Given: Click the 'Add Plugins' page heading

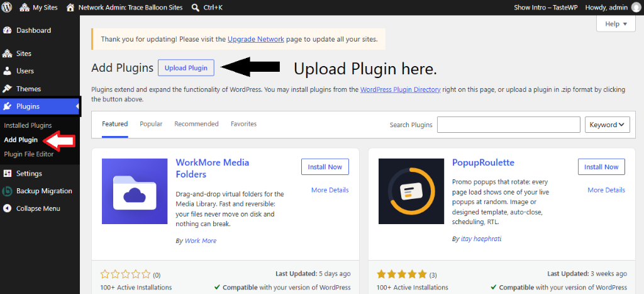Looking at the screenshot, I should click(x=123, y=68).
